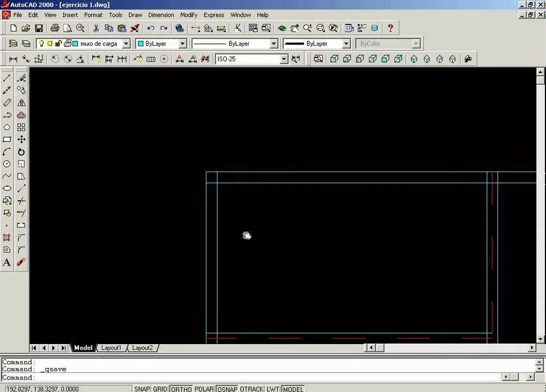Select the Multiline Text tool
This screenshot has width=546, height=392.
pyautogui.click(x=7, y=262)
